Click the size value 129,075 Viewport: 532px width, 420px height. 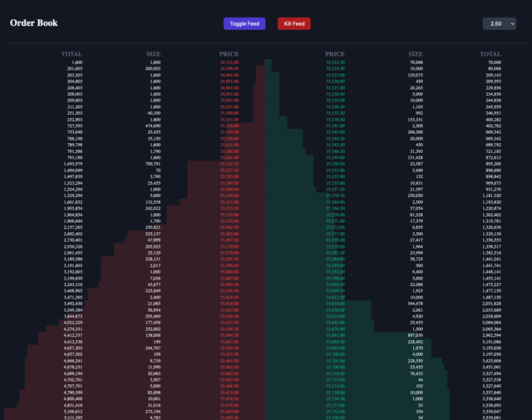[416, 75]
